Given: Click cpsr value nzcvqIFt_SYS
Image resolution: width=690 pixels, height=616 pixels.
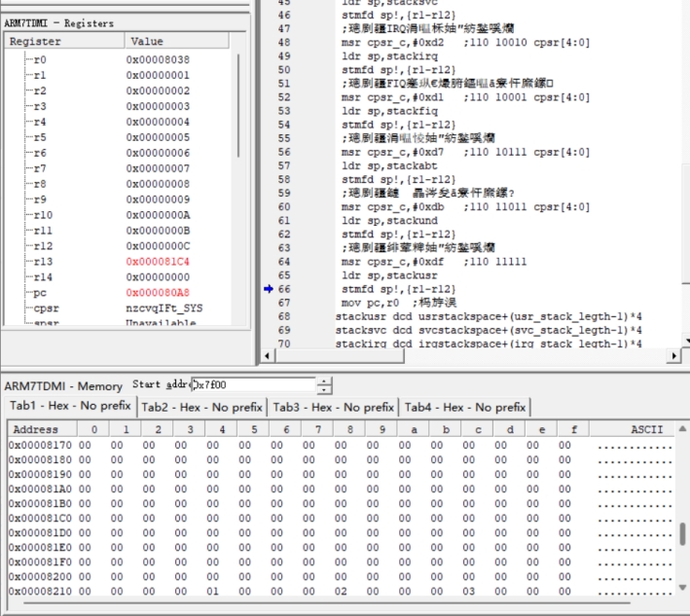Looking at the screenshot, I should tap(164, 308).
